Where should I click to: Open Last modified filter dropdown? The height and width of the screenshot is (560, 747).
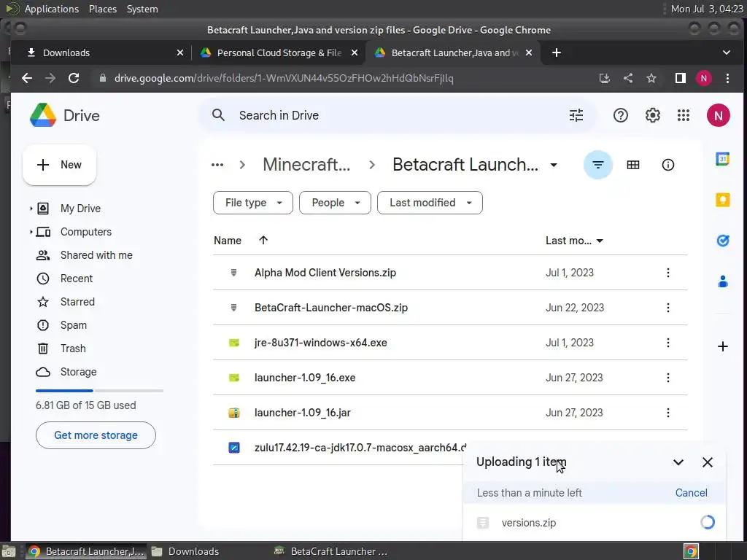click(x=430, y=203)
